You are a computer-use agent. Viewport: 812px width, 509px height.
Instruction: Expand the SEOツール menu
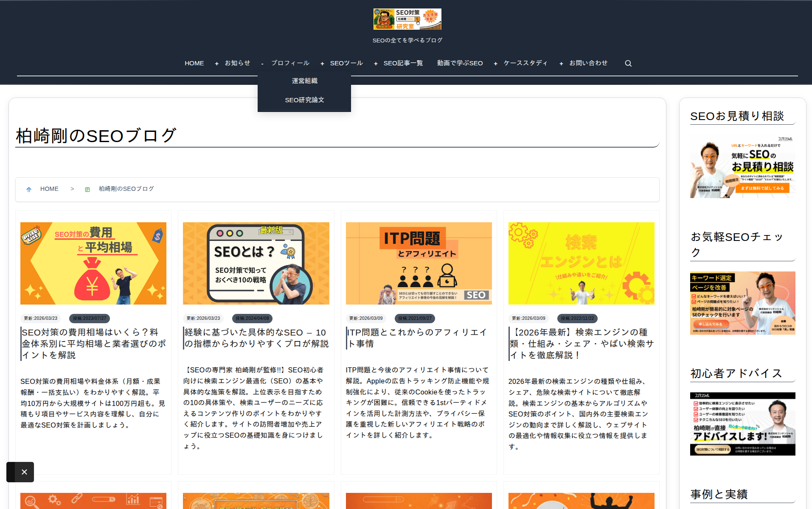(x=346, y=63)
